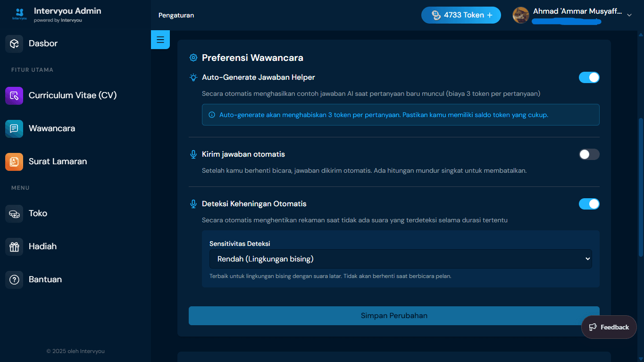Screen dimensions: 644x362
Task: Click the Simpan Perubahan button
Action: (x=394, y=316)
